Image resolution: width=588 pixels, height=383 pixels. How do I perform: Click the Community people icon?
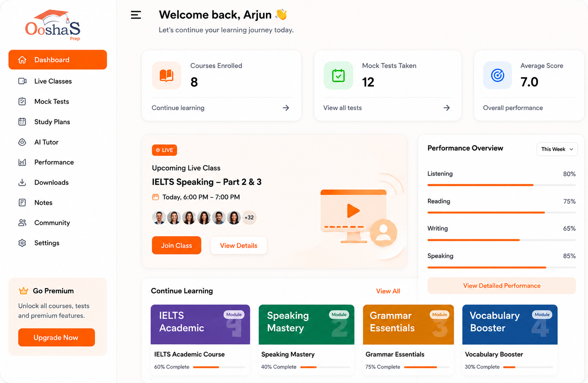tap(22, 223)
